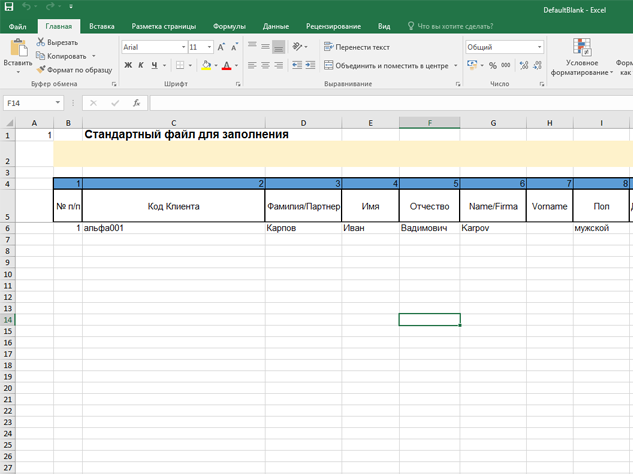Open the Выравнивание dialog launcher
The image size is (633, 474).
point(458,84)
